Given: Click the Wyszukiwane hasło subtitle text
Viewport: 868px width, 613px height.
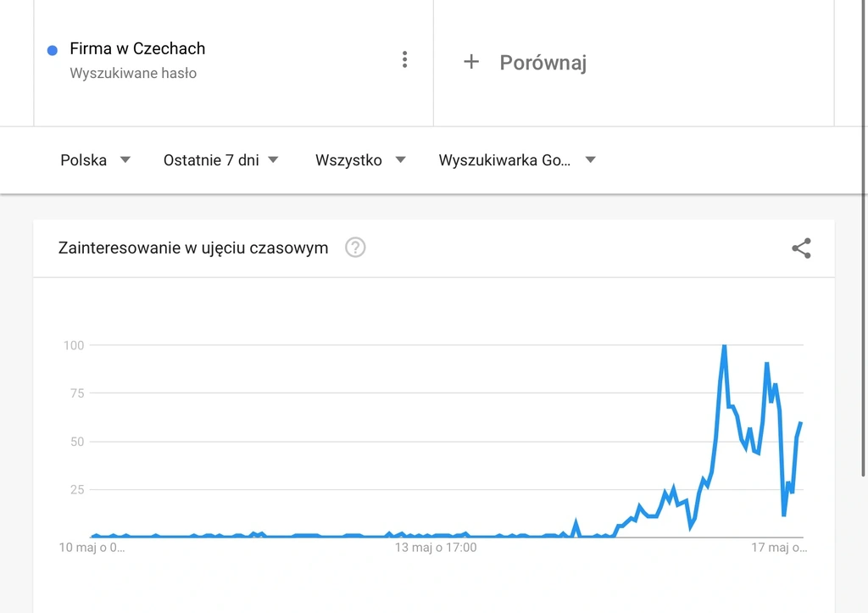Looking at the screenshot, I should pos(133,73).
